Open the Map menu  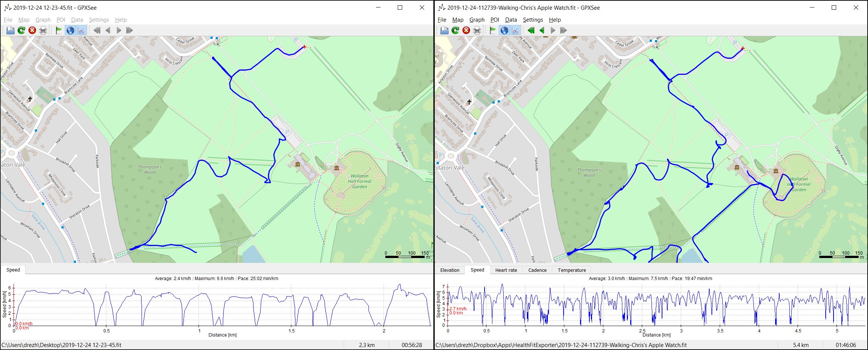[24, 19]
